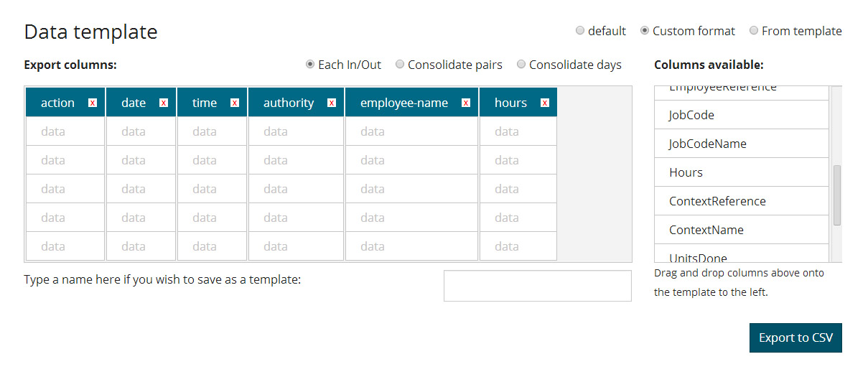
Task: Select ContextReference in available columns
Action: pyautogui.click(x=742, y=201)
